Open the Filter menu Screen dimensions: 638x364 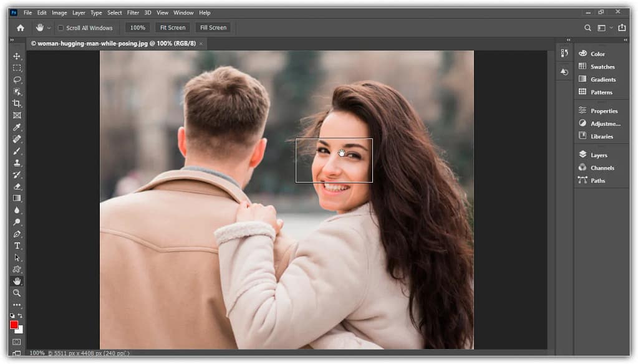point(133,12)
